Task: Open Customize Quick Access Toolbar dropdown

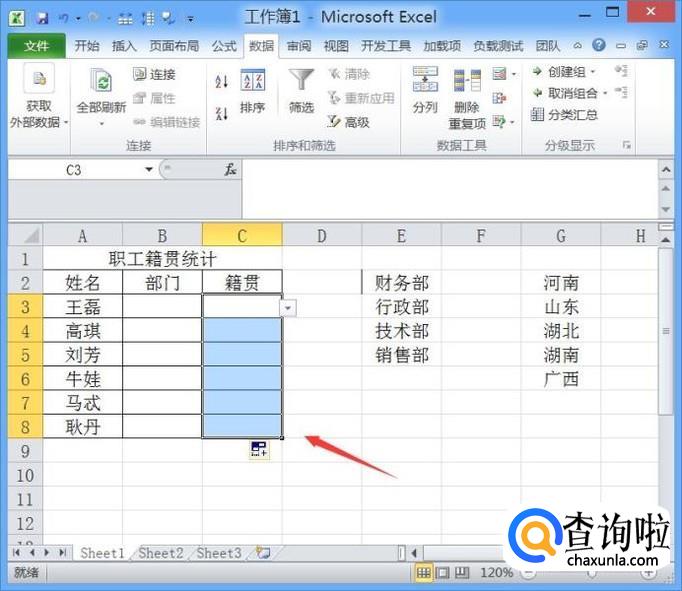Action: (190, 19)
